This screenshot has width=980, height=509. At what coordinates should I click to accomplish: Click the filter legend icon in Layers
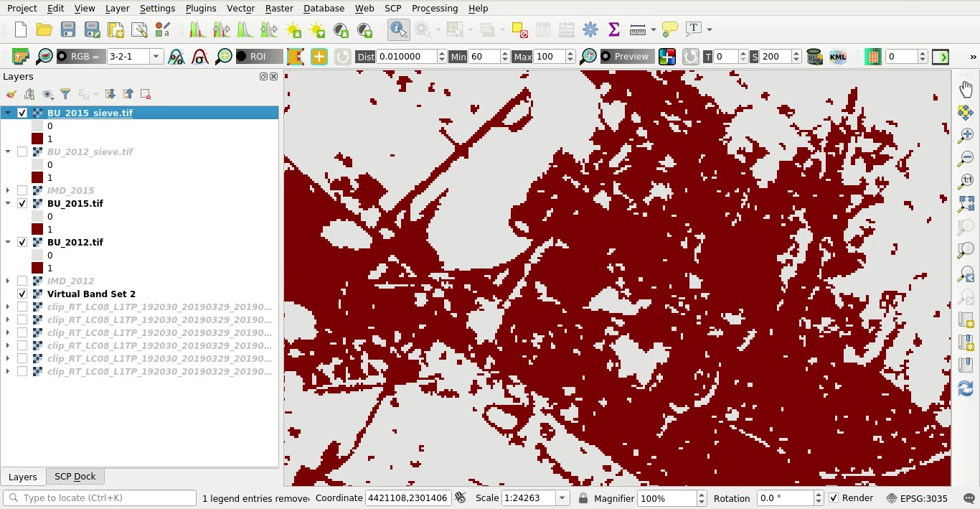[x=65, y=94]
